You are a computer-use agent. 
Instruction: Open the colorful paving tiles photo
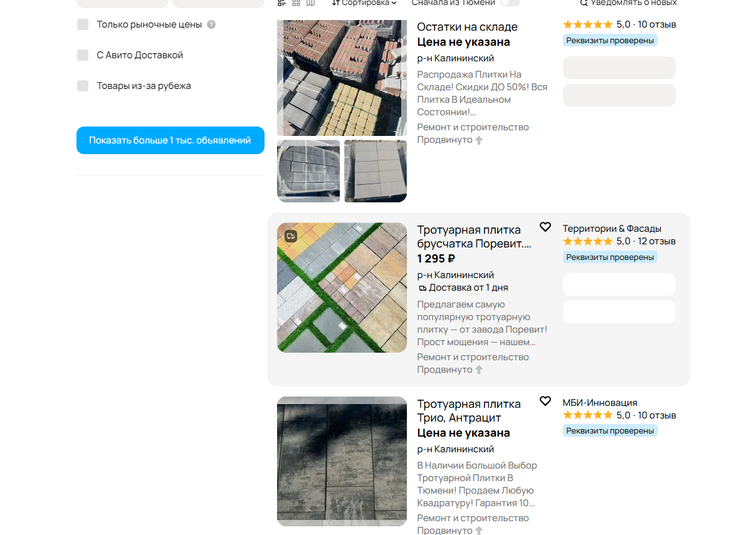[x=342, y=288]
